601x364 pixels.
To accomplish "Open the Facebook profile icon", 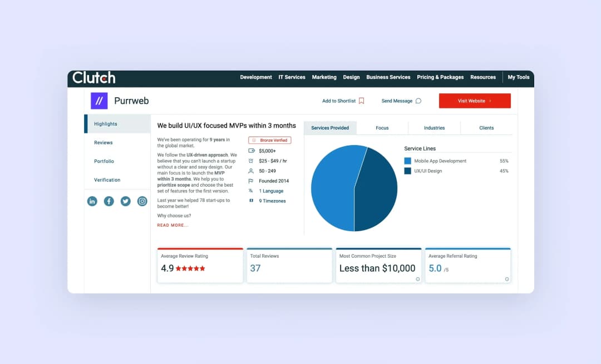I will [109, 201].
